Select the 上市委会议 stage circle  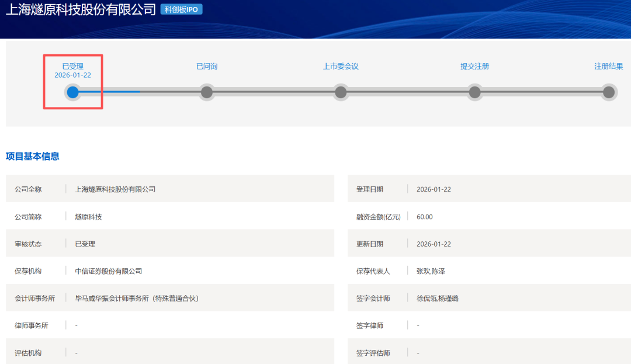coord(341,92)
